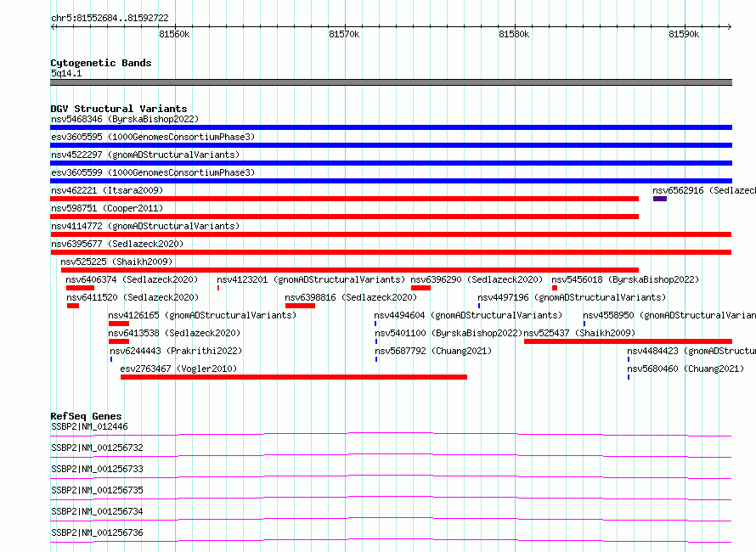
Task: Click the chr5:81552684..81592722 region label
Action: point(110,18)
